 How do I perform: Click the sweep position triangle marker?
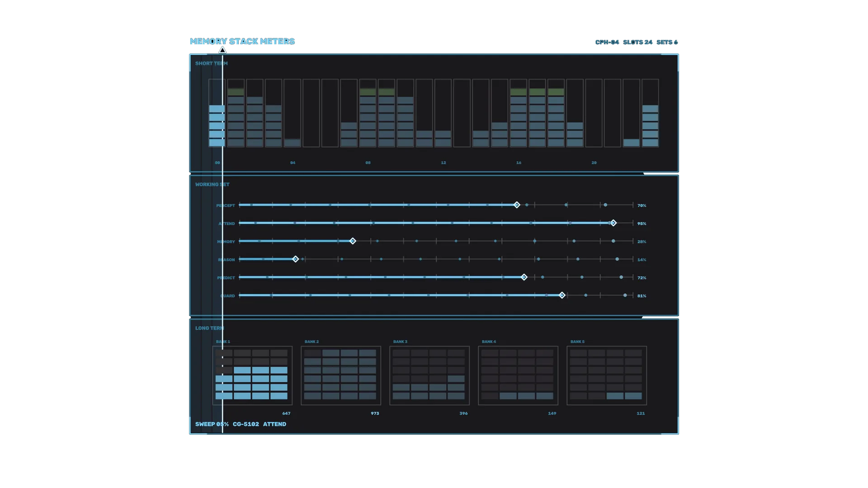(x=222, y=50)
